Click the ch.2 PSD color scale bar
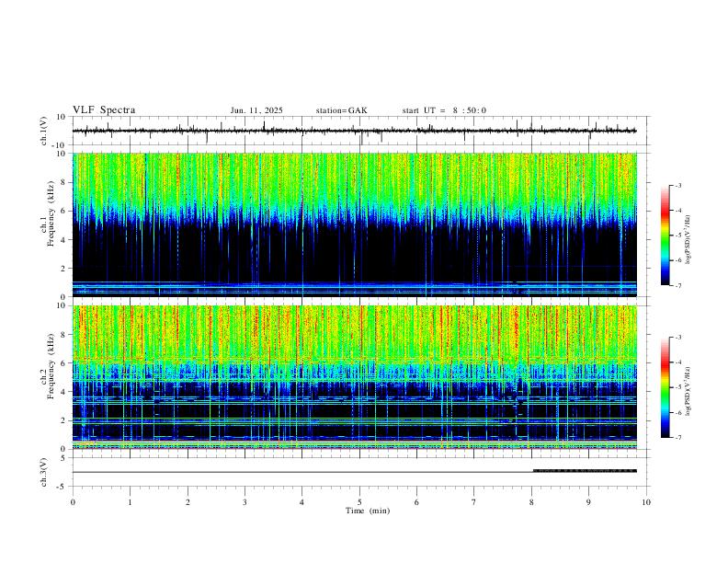This screenshot has height=563, width=728. [x=665, y=387]
